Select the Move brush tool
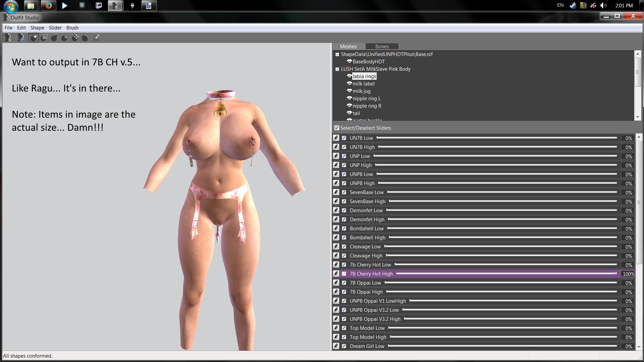Image resolution: width=644 pixels, height=362 pixels. pyautogui.click(x=75, y=38)
